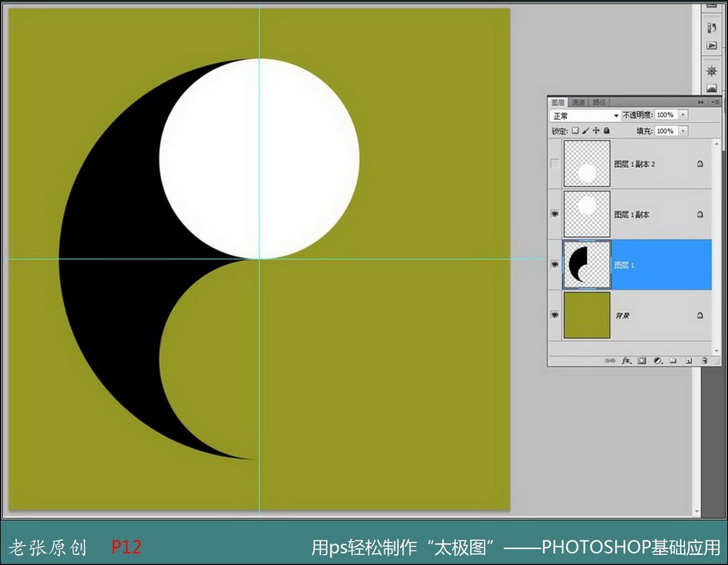This screenshot has width=728, height=565.
Task: Hide the 图层 1 layer
Action: 554,264
